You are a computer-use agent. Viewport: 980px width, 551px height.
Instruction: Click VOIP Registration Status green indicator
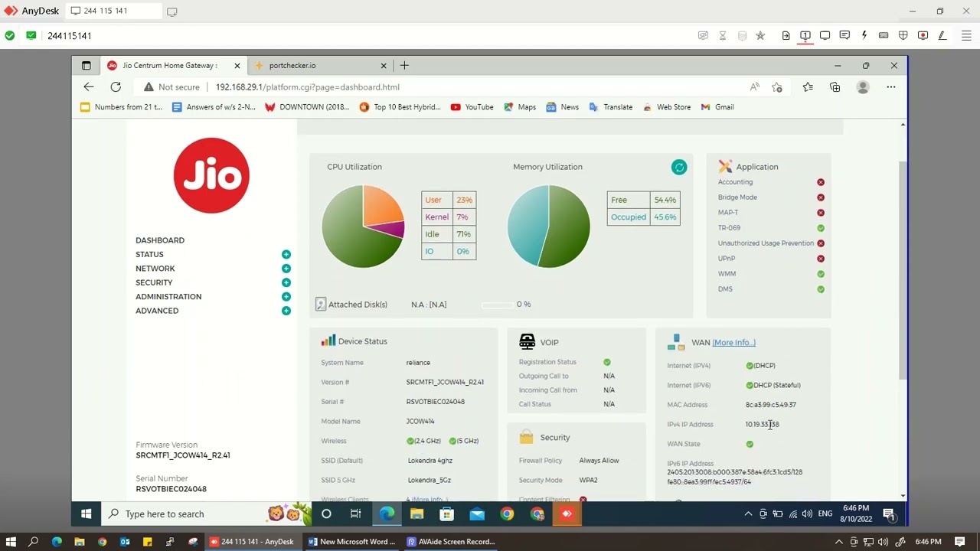[x=607, y=362]
